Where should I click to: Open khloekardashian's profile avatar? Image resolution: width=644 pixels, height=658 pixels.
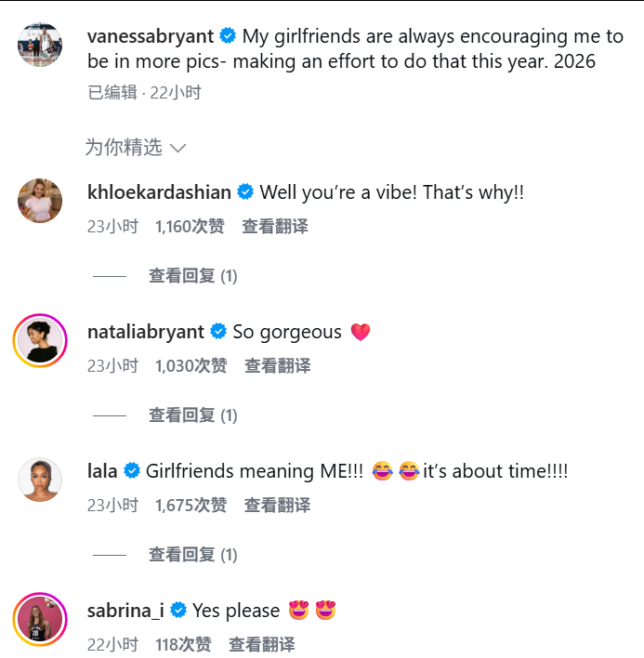[40, 200]
